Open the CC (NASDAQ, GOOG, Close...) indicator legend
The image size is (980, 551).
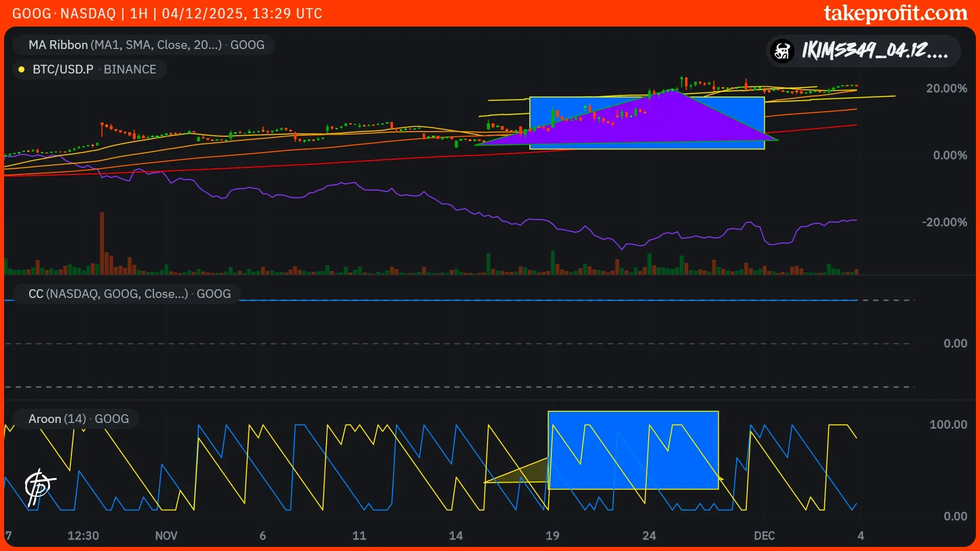[x=129, y=294]
